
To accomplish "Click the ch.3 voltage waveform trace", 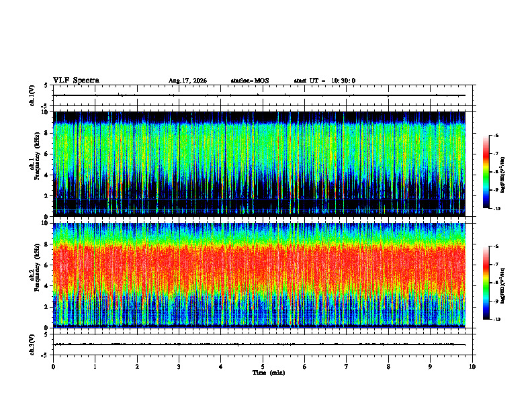I will pos(259,345).
